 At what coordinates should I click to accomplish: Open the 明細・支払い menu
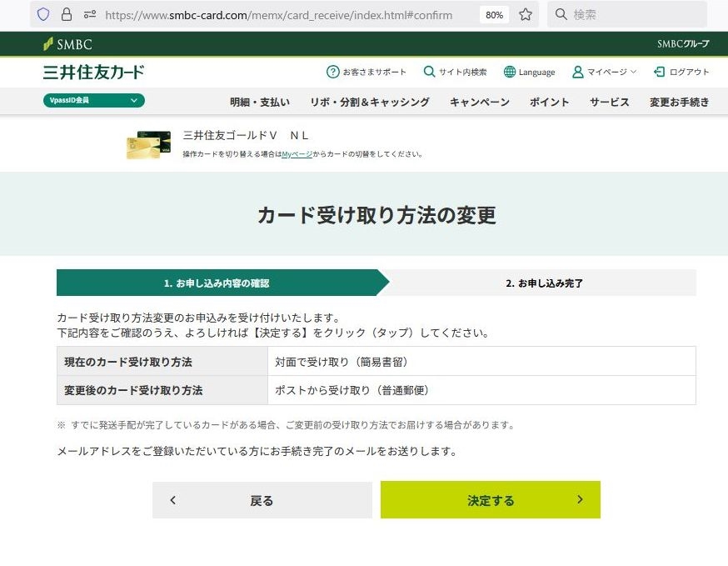tap(260, 102)
